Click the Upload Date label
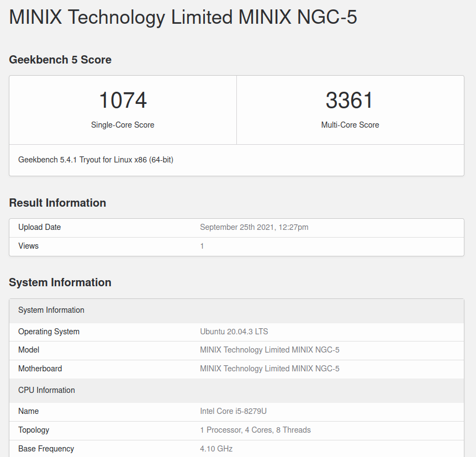476x457 pixels. (39, 227)
